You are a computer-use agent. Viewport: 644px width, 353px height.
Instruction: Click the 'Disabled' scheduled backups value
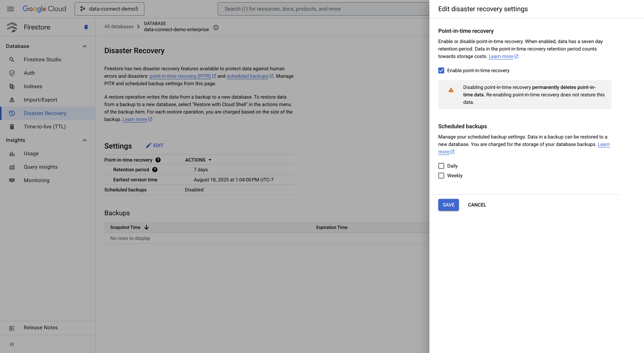click(x=194, y=190)
